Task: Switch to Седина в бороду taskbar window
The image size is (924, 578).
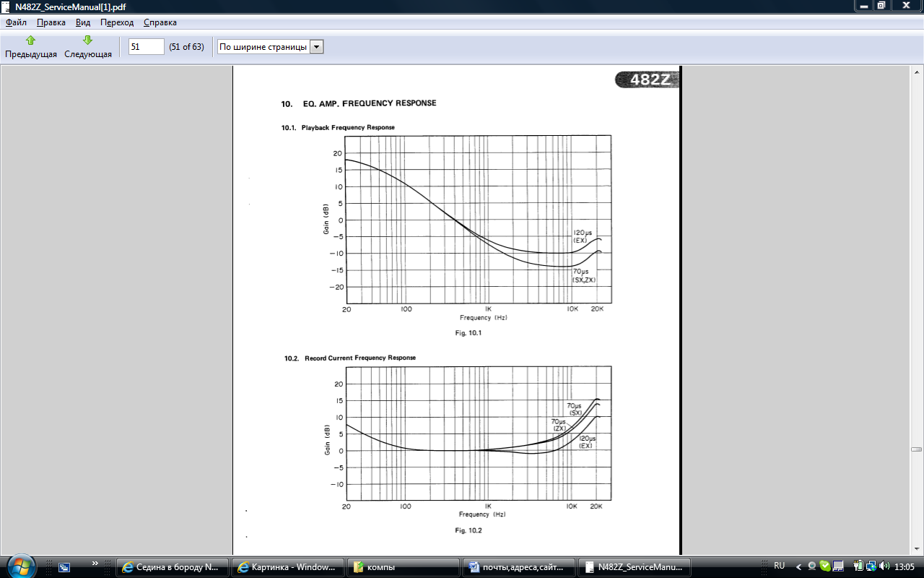Action: (x=173, y=567)
